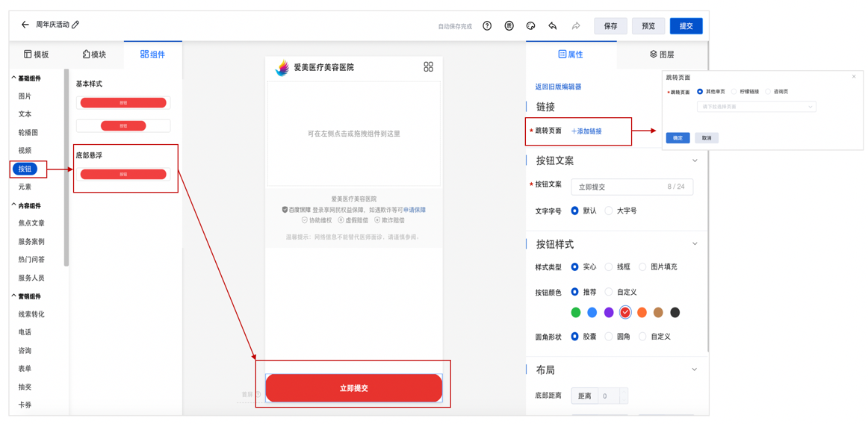Screen dimensions: 868x424
Task: Open the help question mark icon
Action: point(487,26)
